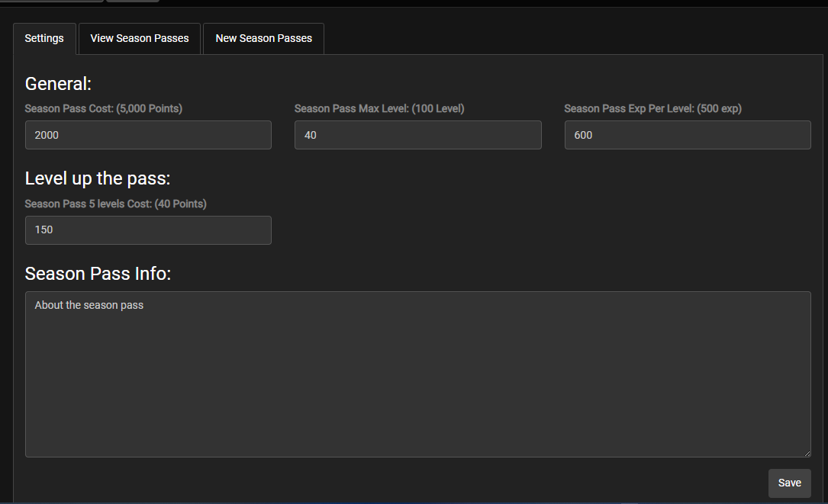Click the 150 value in levels cost field
Screen dimensions: 828x504
click(44, 230)
